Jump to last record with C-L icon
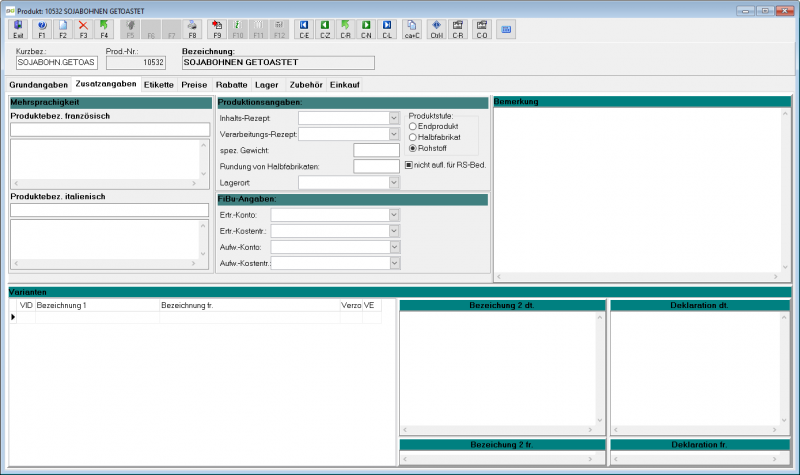Screen dimensions: 800x475 tap(387, 29)
